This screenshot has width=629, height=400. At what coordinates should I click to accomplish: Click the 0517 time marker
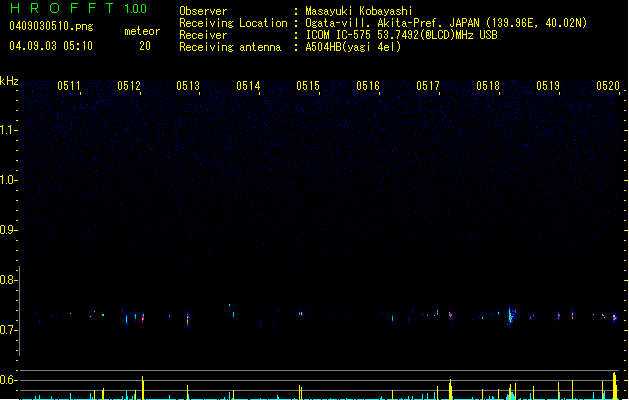(428, 86)
